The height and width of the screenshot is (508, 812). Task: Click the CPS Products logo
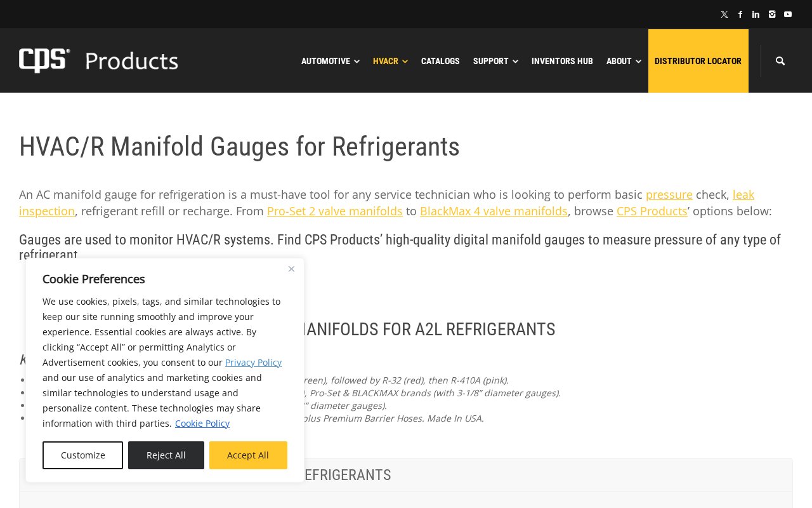click(x=98, y=61)
